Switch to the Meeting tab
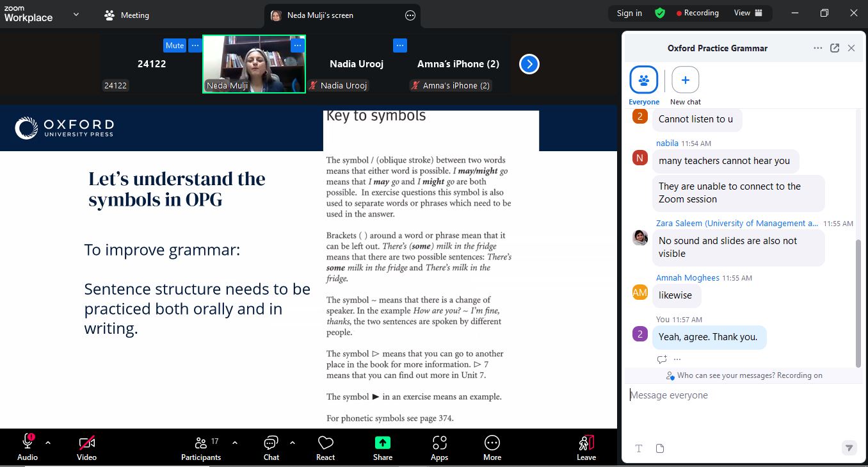 pyautogui.click(x=127, y=15)
